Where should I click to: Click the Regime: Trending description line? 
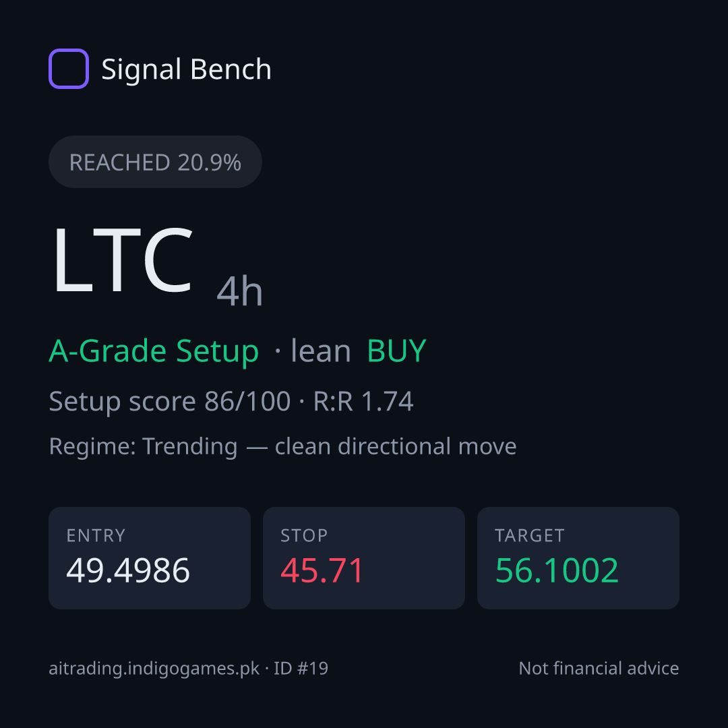coord(282,447)
